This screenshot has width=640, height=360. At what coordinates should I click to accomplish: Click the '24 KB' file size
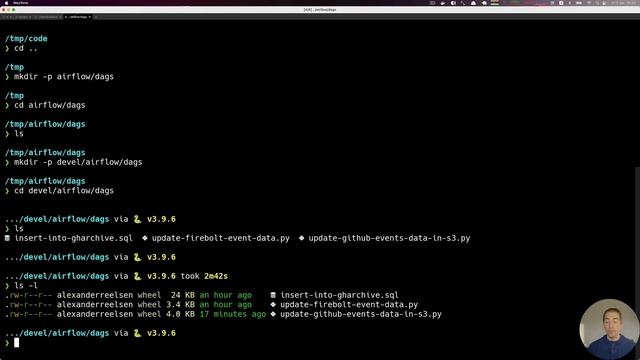click(x=182, y=295)
